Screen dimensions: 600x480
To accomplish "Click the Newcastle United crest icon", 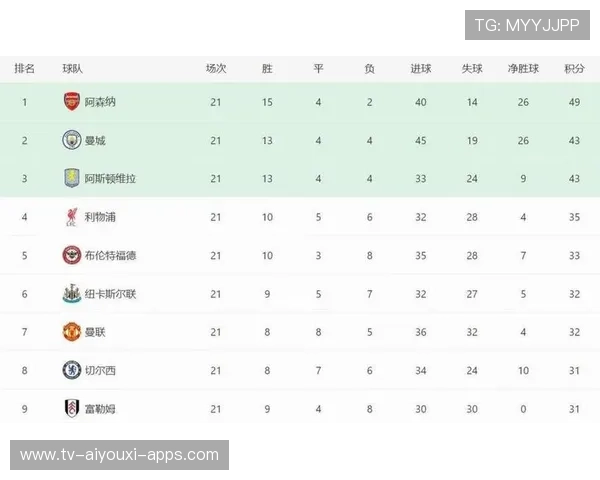I will (x=71, y=294).
